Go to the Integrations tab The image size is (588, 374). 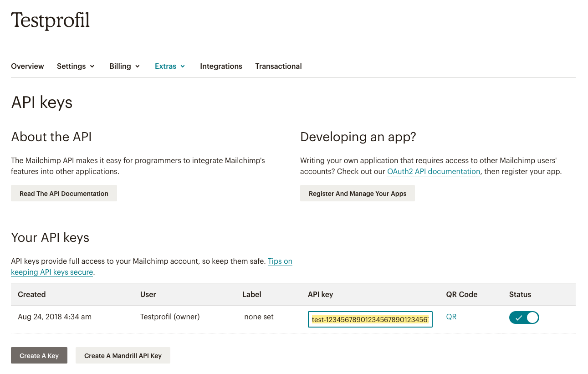pos(221,66)
